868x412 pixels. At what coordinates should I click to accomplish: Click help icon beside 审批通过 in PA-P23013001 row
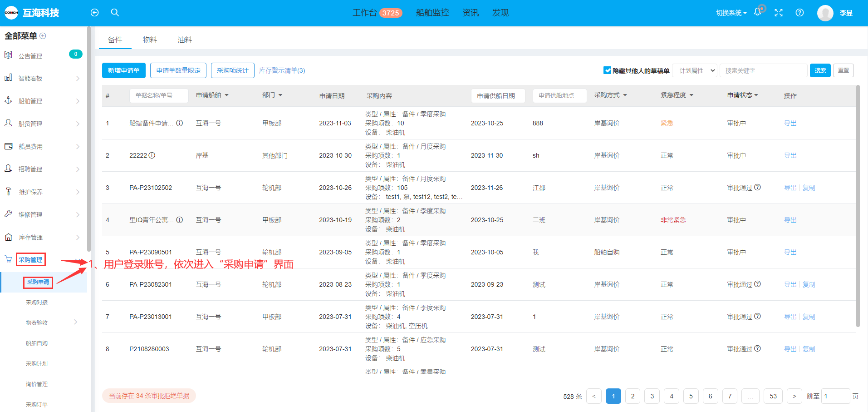[x=757, y=316]
